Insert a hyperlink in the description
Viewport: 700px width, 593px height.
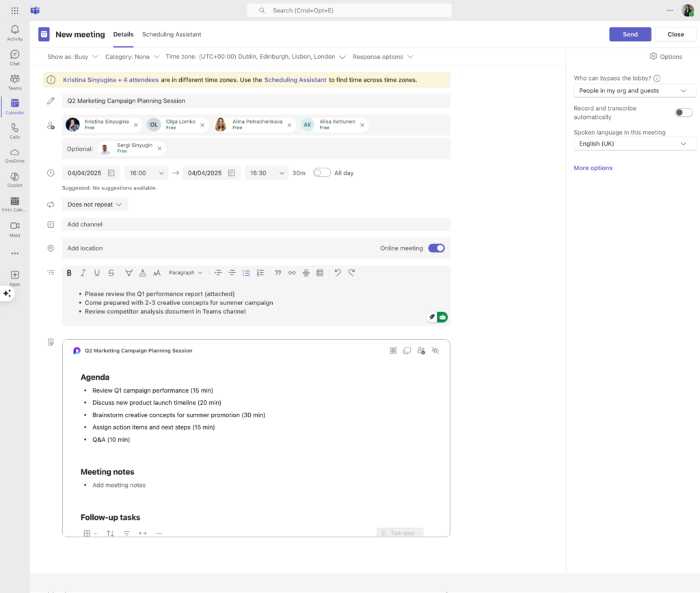[292, 273]
